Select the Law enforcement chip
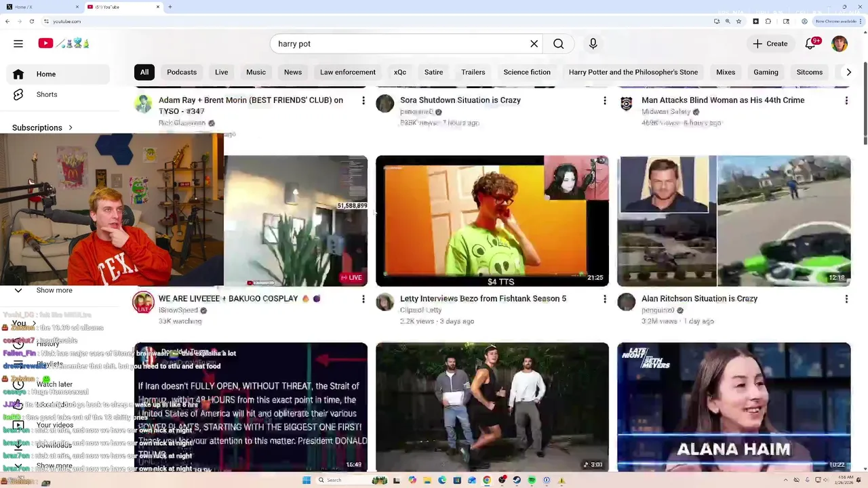The height and width of the screenshot is (488, 868). tap(348, 72)
